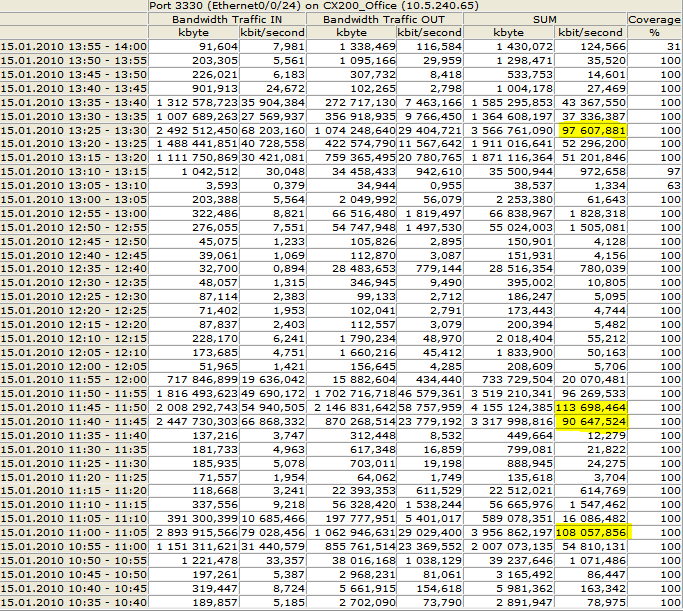Screen dimensions: 683x612
Task: Click the 11:45 - 11:50 time interval cell
Action: [74, 407]
